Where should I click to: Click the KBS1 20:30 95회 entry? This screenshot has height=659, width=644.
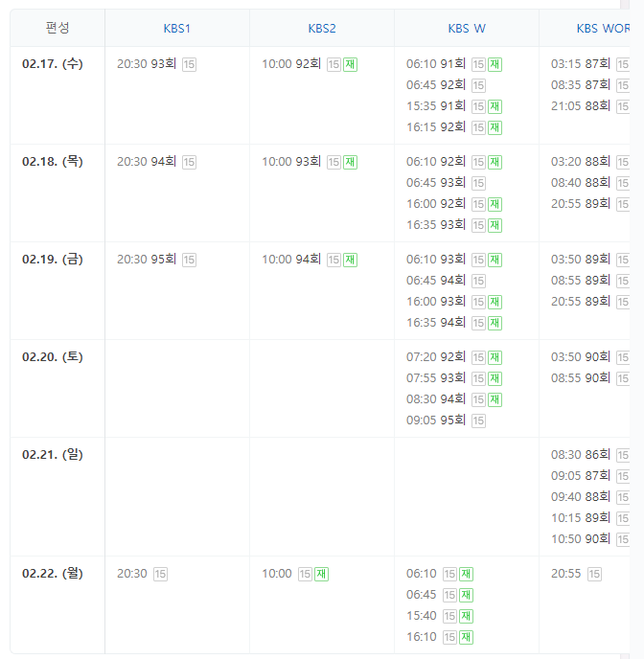(x=147, y=260)
